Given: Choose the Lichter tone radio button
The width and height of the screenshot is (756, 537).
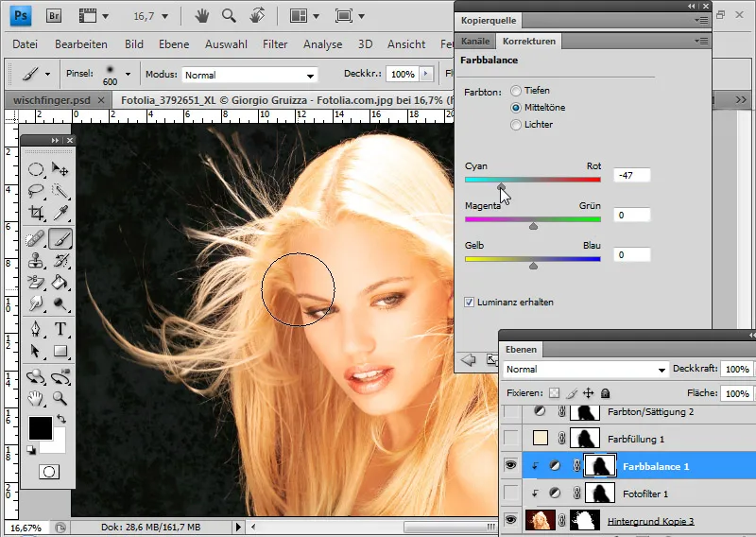Looking at the screenshot, I should tap(516, 125).
